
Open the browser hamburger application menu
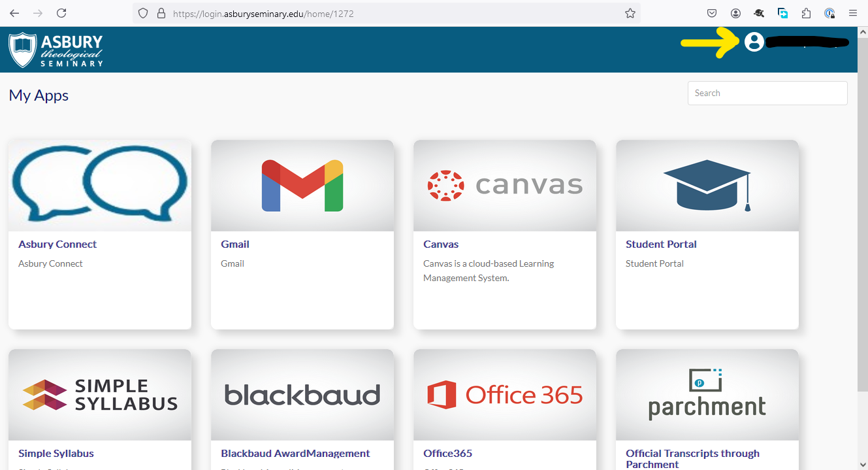(x=852, y=13)
